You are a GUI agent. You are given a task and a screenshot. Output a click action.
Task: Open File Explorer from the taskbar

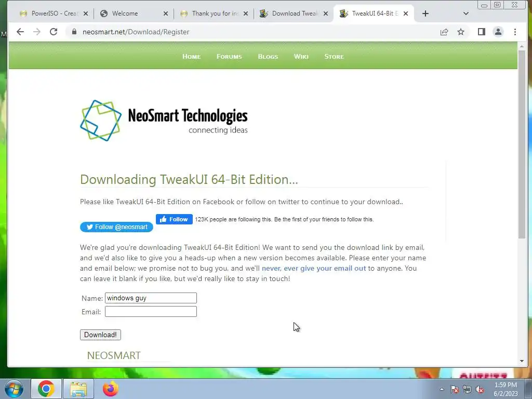pyautogui.click(x=78, y=389)
